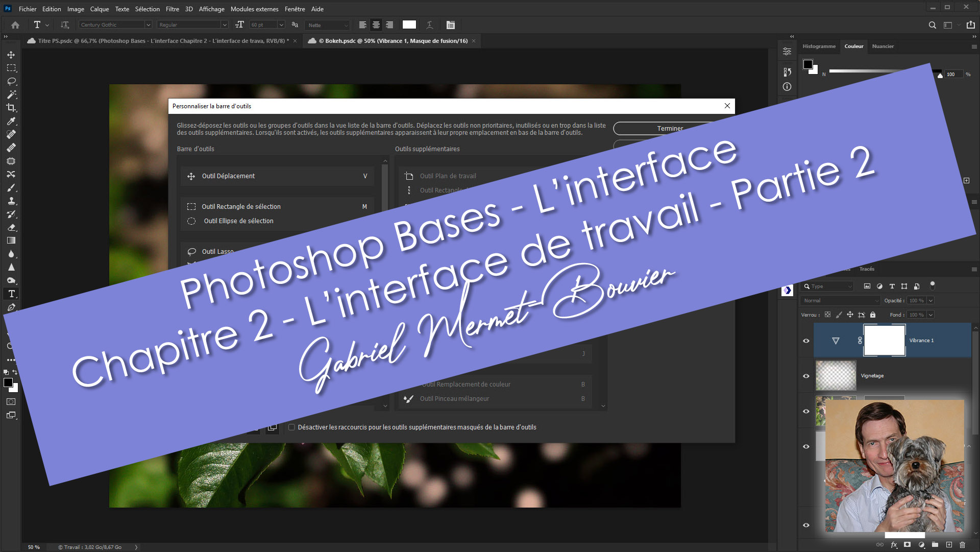Open the Century Gothic font dropdown
Screen dimensions: 980x552
point(148,25)
